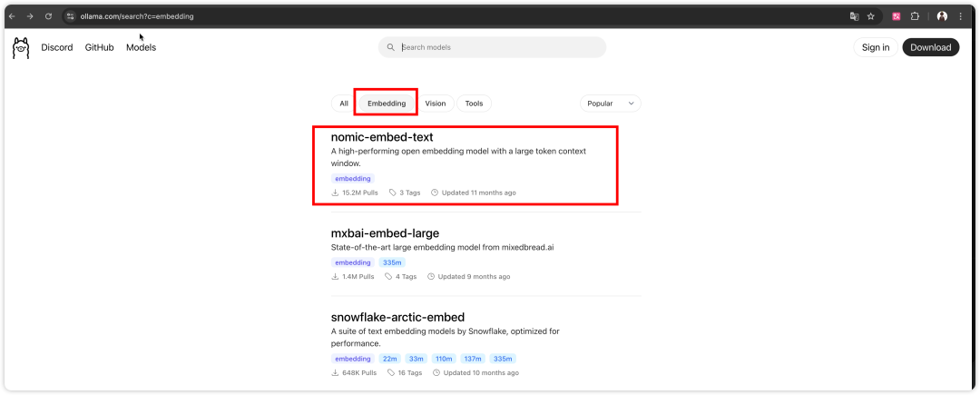Select the Tools filter
The width and height of the screenshot is (980, 395).
click(474, 104)
